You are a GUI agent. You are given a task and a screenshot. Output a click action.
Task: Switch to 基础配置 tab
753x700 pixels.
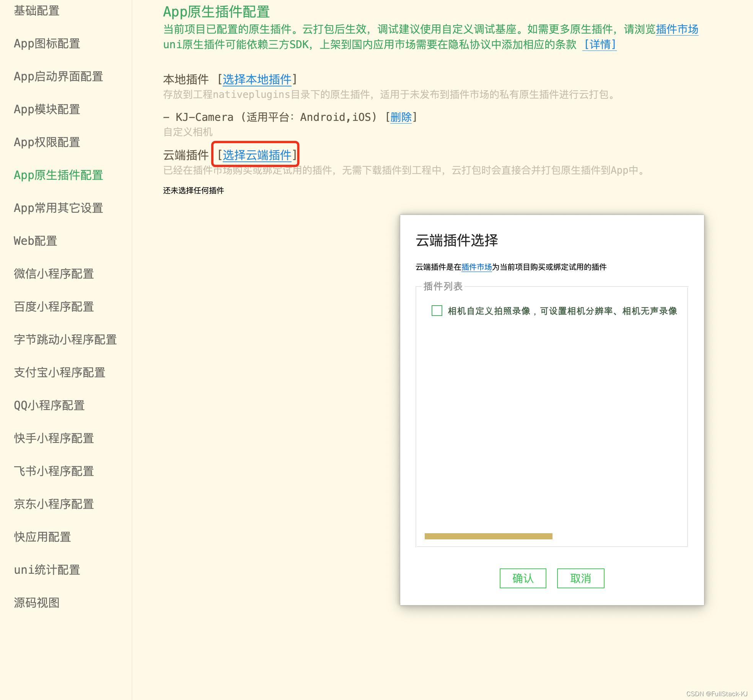pyautogui.click(x=37, y=11)
